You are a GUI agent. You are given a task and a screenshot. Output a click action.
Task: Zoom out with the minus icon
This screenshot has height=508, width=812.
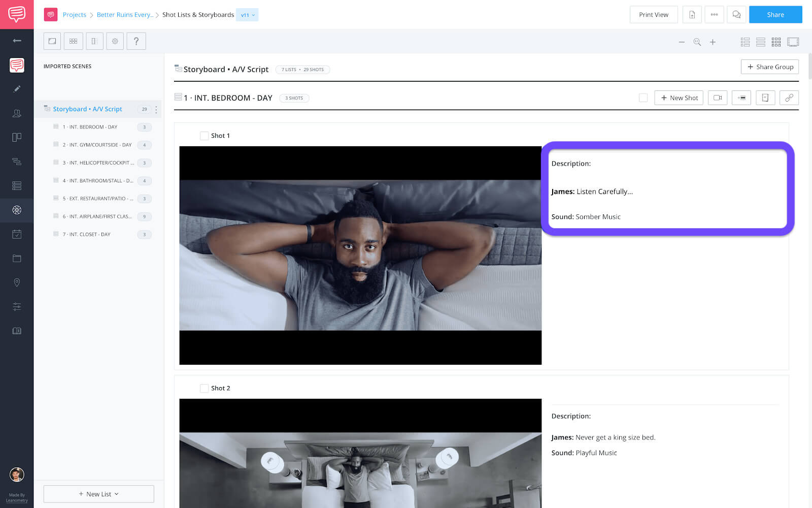682,42
